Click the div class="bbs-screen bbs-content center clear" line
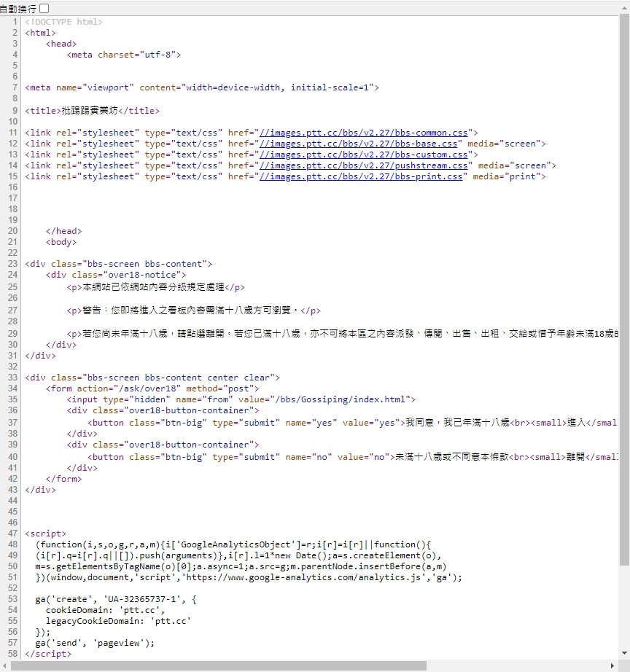 coord(152,378)
